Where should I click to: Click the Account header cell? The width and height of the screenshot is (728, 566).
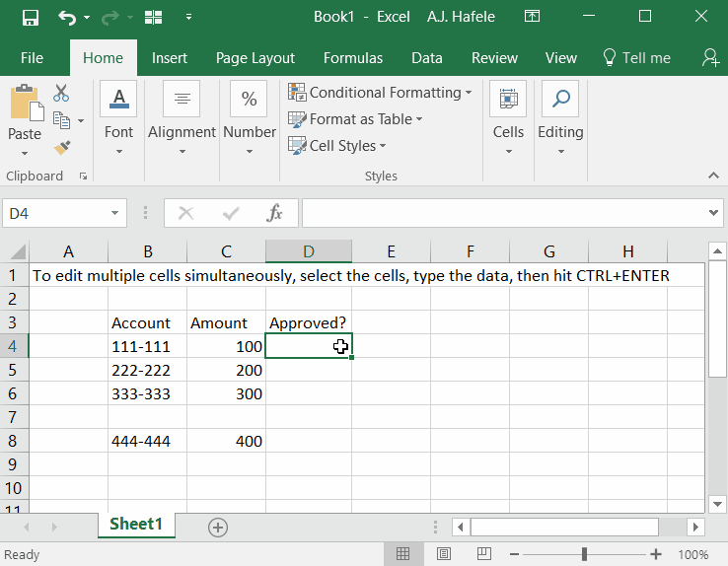[148, 322]
